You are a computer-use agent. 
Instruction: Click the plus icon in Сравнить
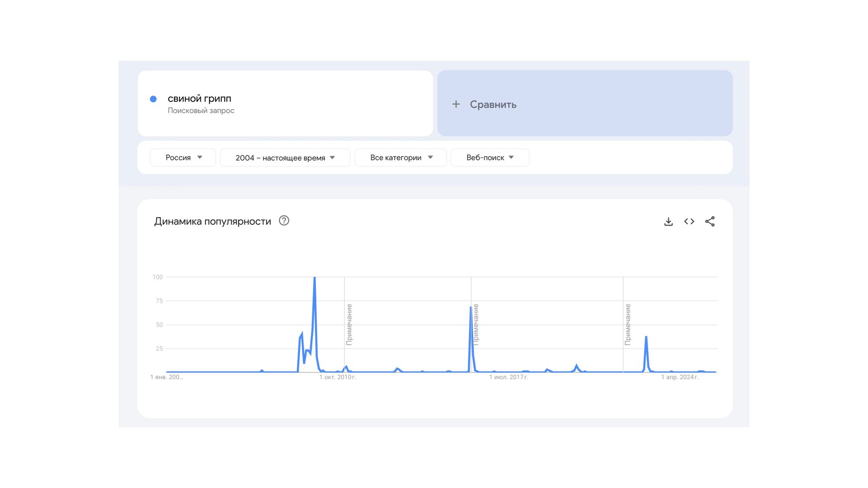click(x=456, y=104)
